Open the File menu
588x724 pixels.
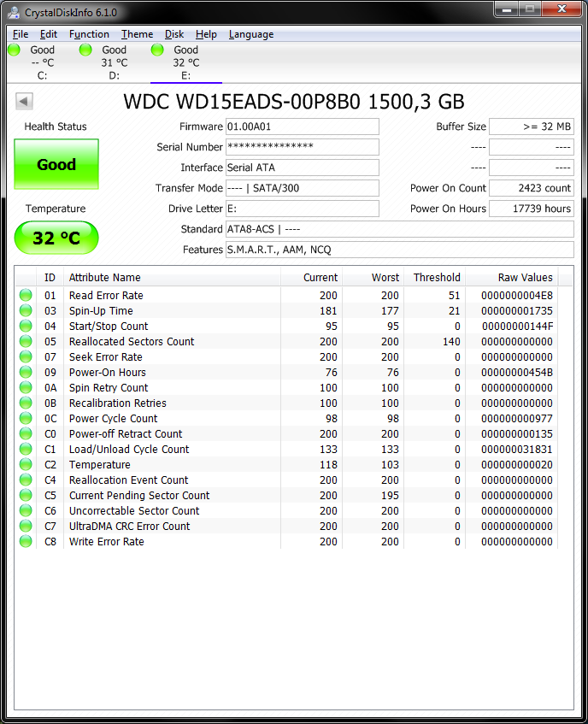pos(21,34)
